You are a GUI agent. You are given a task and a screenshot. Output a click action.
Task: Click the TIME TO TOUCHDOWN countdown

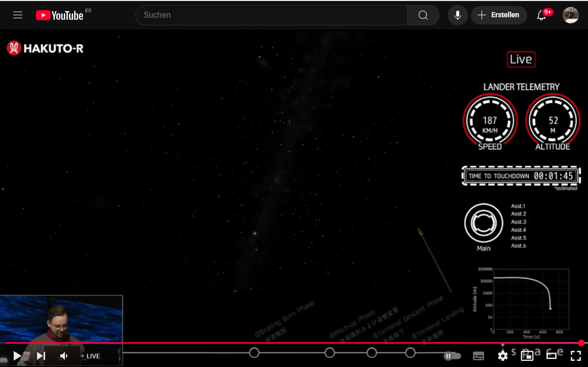point(521,176)
